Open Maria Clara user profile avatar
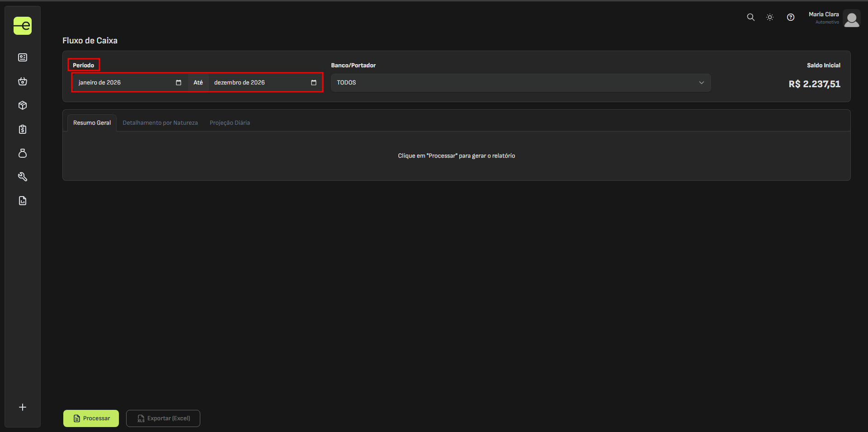The height and width of the screenshot is (432, 868). [x=851, y=19]
